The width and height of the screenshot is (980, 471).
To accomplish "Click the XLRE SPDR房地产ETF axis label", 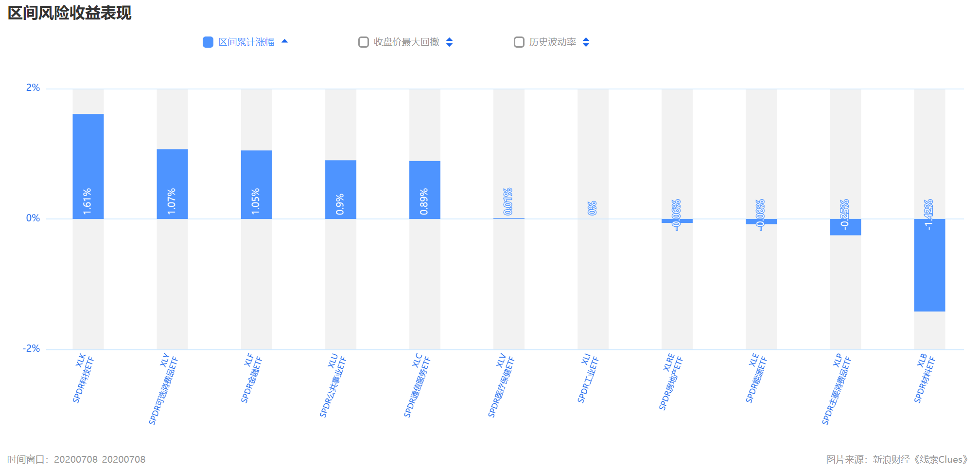I will click(x=671, y=381).
